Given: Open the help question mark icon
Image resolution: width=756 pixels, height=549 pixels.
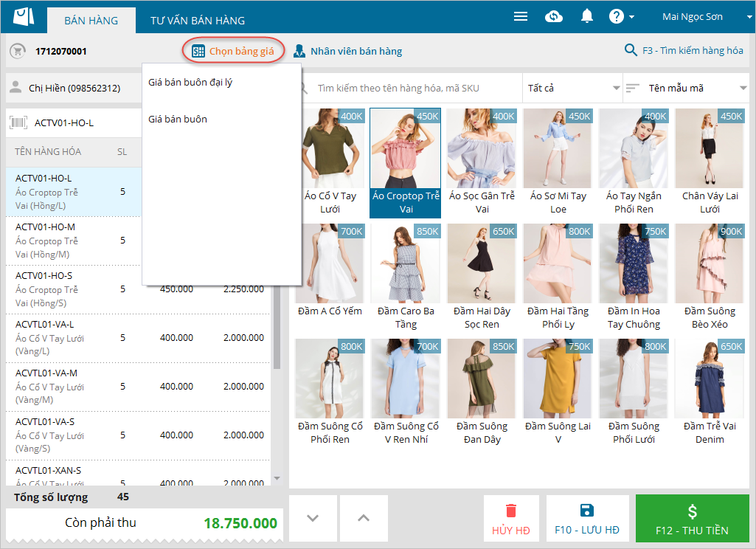Looking at the screenshot, I should tap(616, 16).
